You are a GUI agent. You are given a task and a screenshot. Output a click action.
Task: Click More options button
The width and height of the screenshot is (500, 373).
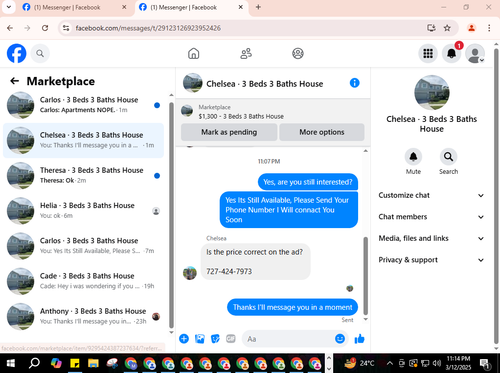[x=322, y=132]
